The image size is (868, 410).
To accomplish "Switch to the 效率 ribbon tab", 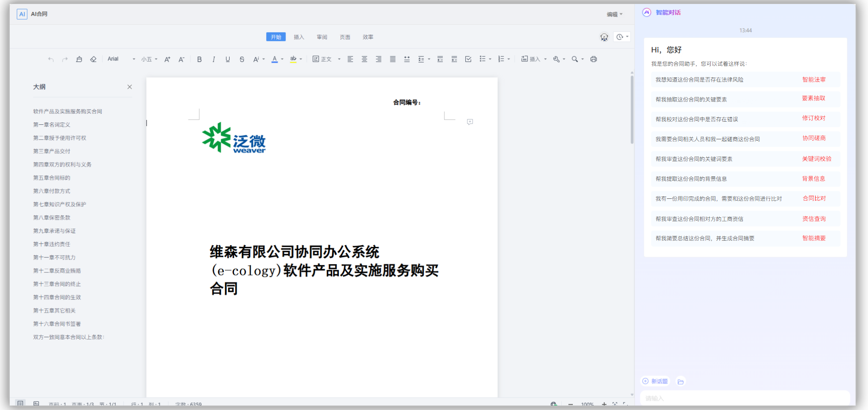I will [368, 37].
